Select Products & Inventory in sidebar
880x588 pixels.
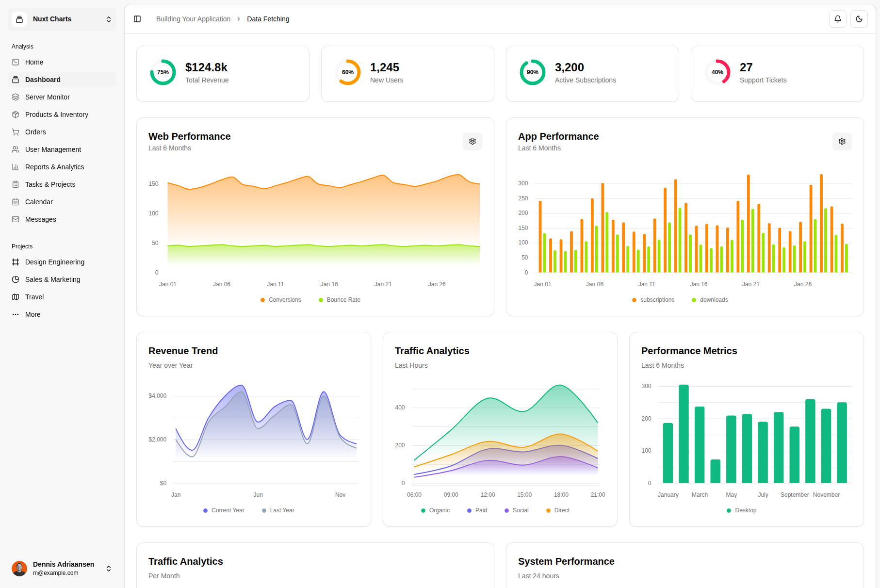(x=56, y=114)
